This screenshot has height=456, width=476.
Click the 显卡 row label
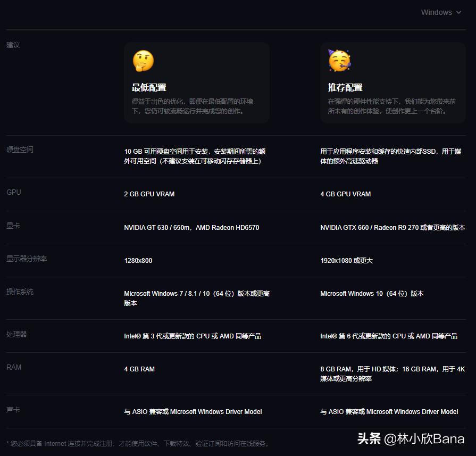coord(13,225)
